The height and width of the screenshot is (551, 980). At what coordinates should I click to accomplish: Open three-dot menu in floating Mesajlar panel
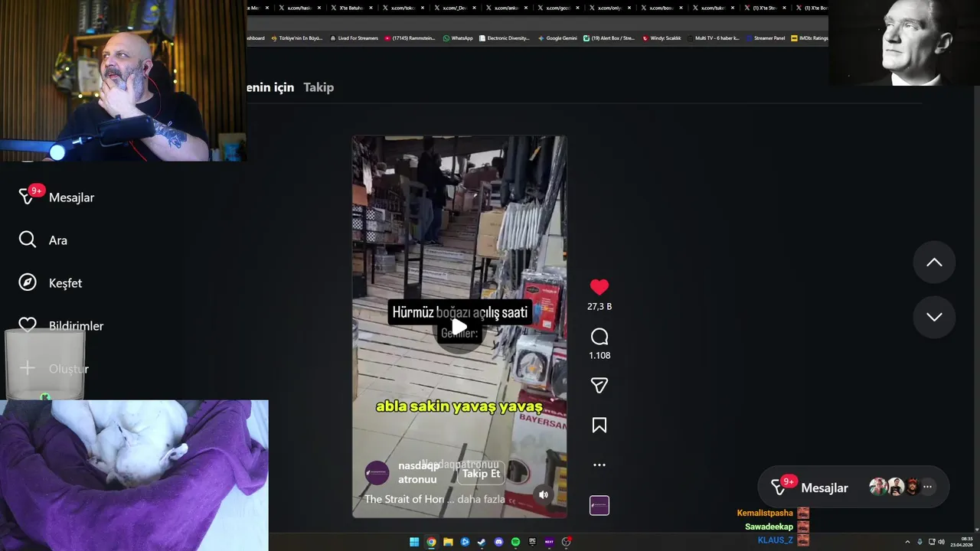click(927, 487)
